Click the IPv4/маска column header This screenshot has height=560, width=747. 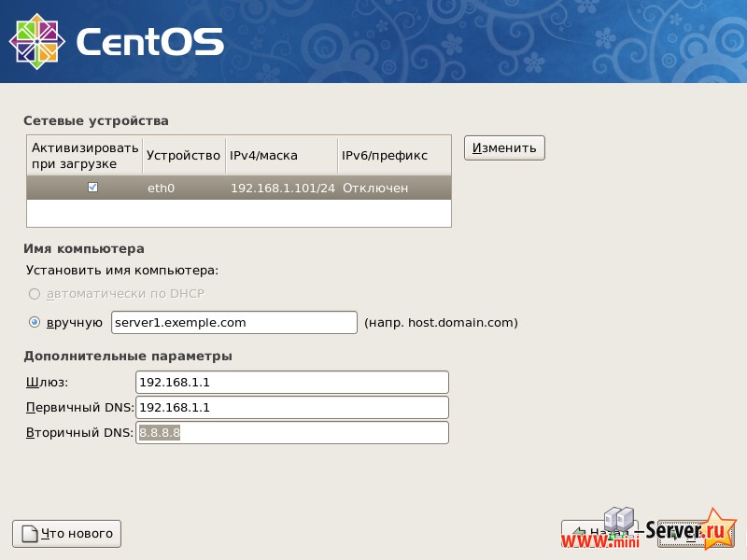(282, 156)
